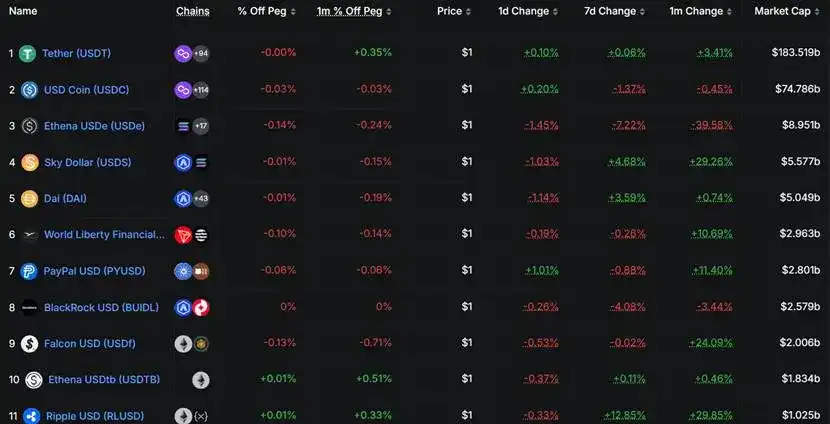Click the Chains column header
Screen dimensions: 830x424
pos(193,11)
